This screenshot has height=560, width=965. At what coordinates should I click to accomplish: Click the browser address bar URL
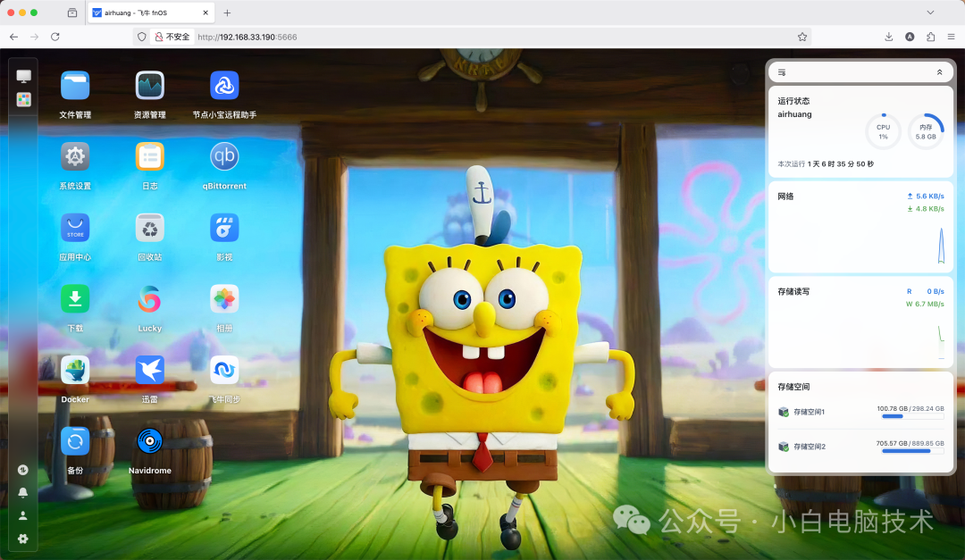pos(247,37)
